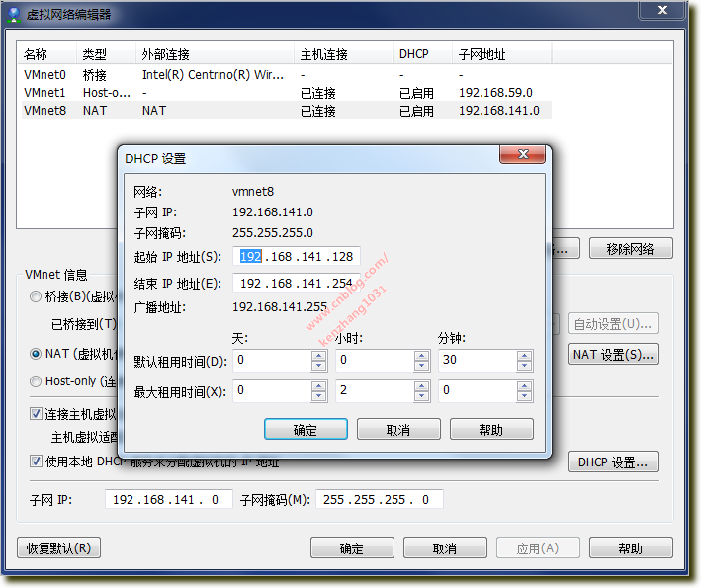
Task: Increase 最大租用时间 hours value
Action: click(x=421, y=386)
